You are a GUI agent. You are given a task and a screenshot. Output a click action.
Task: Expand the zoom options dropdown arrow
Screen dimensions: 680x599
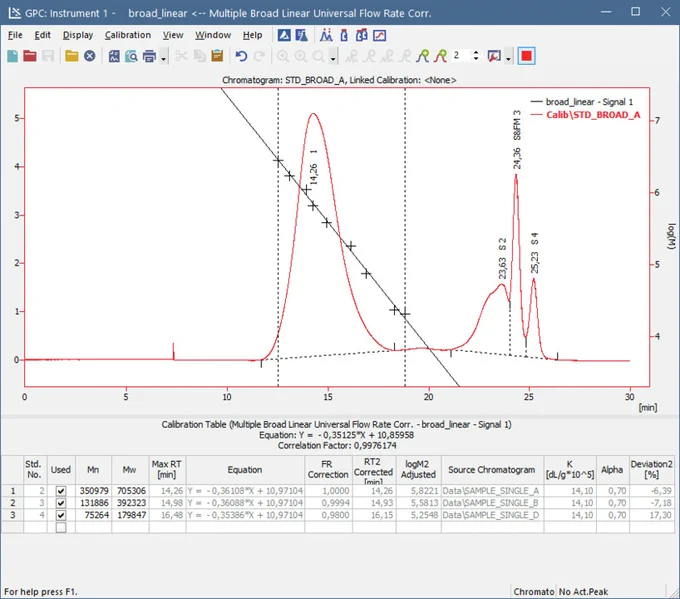click(333, 58)
